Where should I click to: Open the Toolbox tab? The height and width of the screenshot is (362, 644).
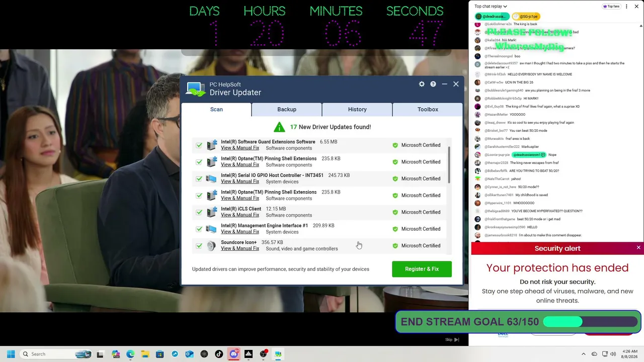428,110
